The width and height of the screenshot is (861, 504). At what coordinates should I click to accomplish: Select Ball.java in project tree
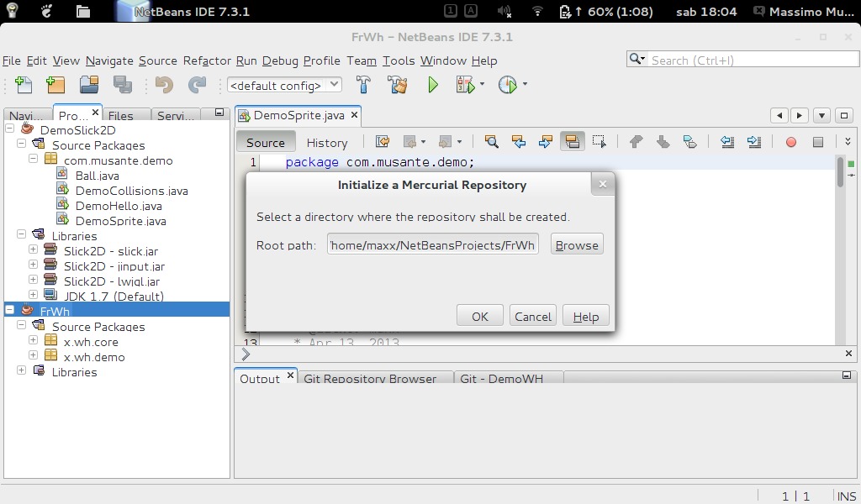[98, 176]
